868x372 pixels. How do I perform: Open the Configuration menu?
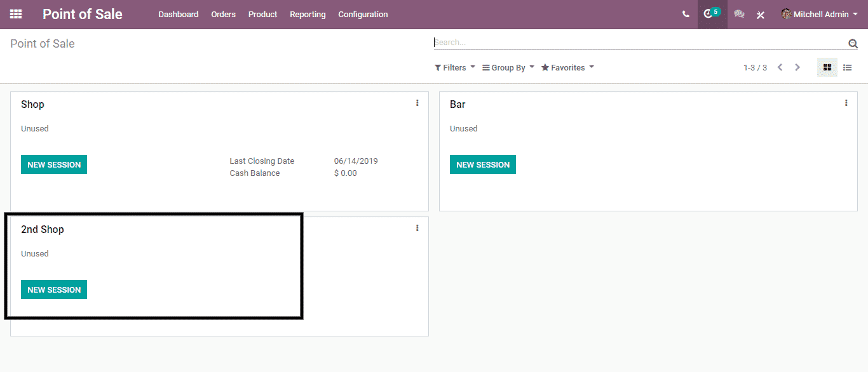[363, 14]
